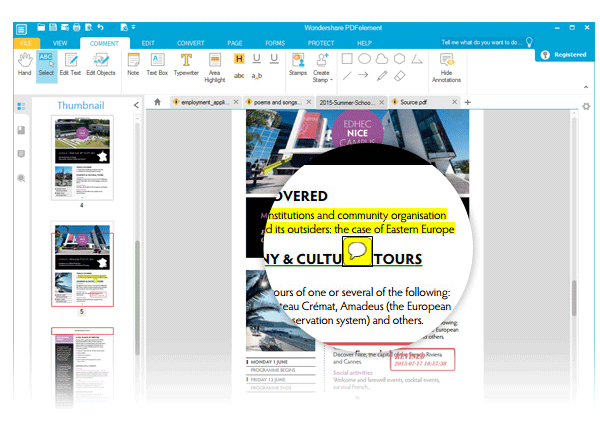Open the properties gear icon
The image size is (600, 448).
[586, 106]
